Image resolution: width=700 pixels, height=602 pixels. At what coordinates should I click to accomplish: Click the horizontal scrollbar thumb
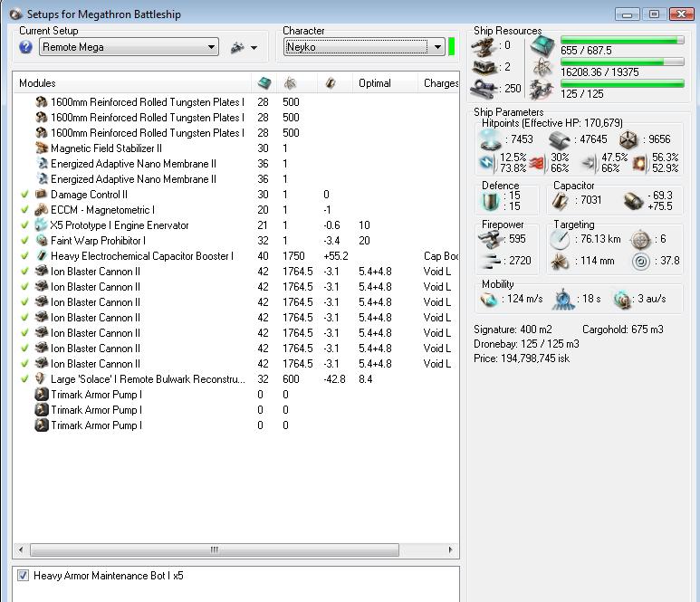coord(215,549)
